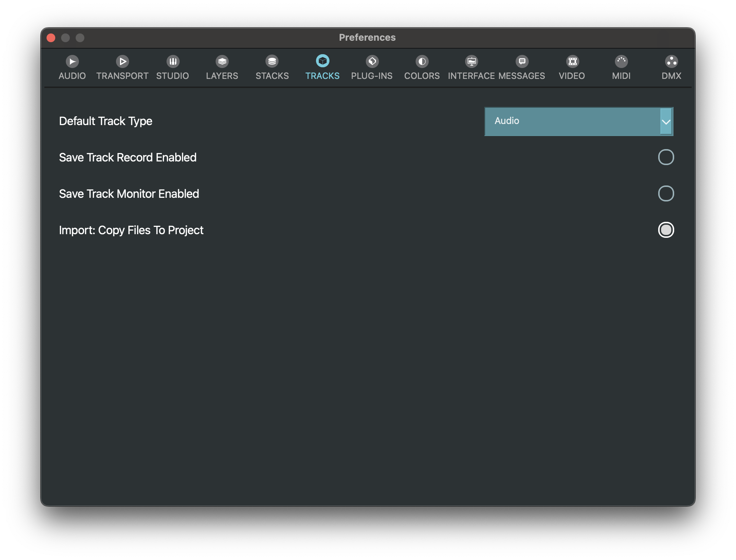Open the Audio preferences icon
Image resolution: width=736 pixels, height=560 pixels.
tap(72, 61)
